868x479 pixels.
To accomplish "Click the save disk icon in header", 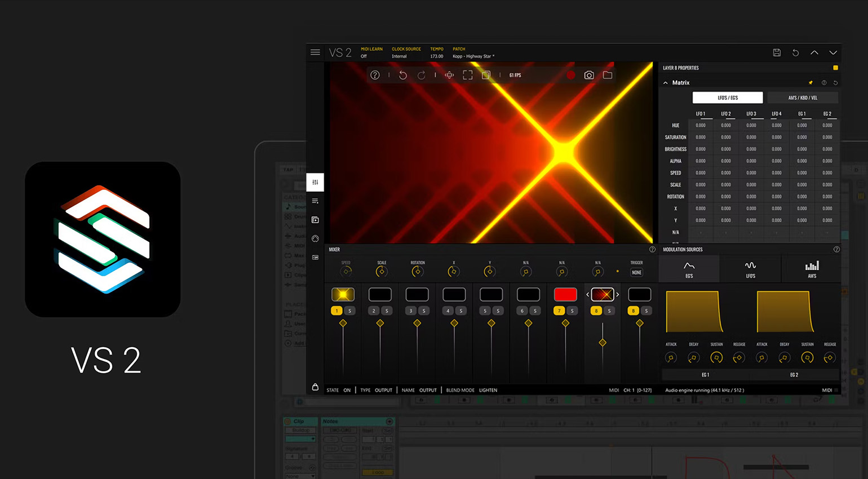I will point(777,52).
